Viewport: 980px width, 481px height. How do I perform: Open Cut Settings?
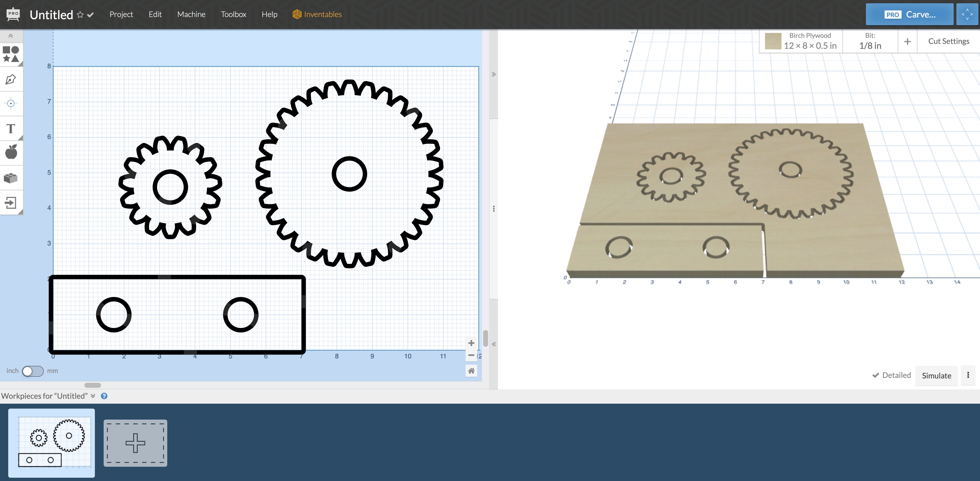tap(948, 41)
